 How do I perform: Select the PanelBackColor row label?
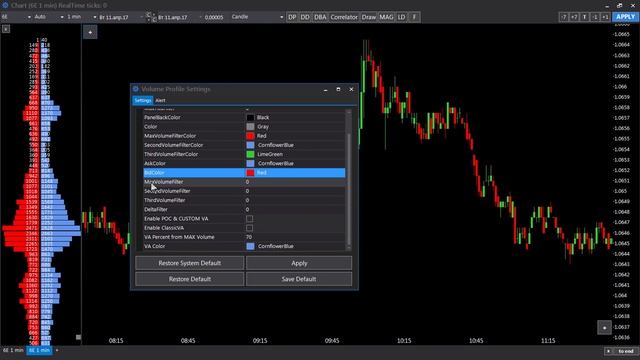(162, 118)
